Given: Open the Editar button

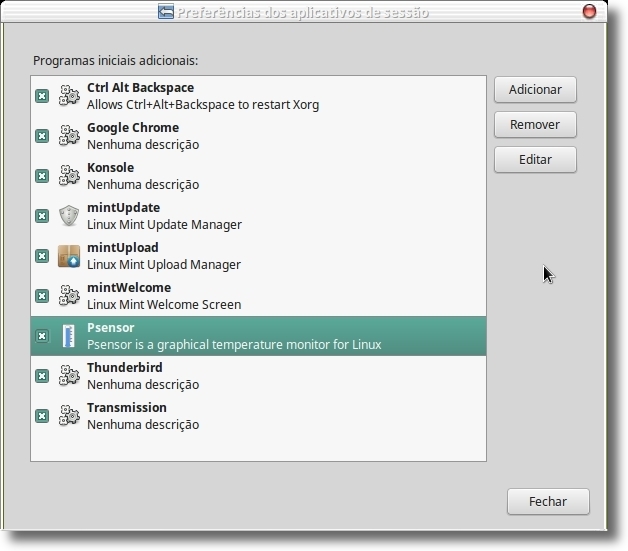Looking at the screenshot, I should (535, 160).
